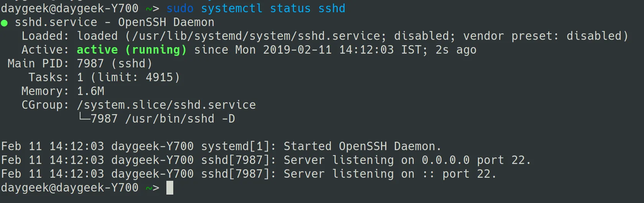
Task: Click the /usr/bin/sshd -D process entry
Action: 180,119
